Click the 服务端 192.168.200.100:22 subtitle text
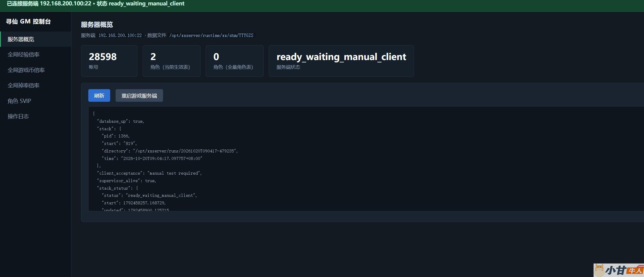This screenshot has height=277, width=644. click(x=111, y=35)
